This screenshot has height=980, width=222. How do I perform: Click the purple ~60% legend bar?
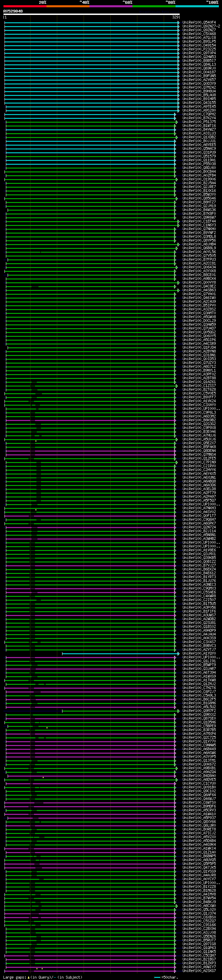111,6
